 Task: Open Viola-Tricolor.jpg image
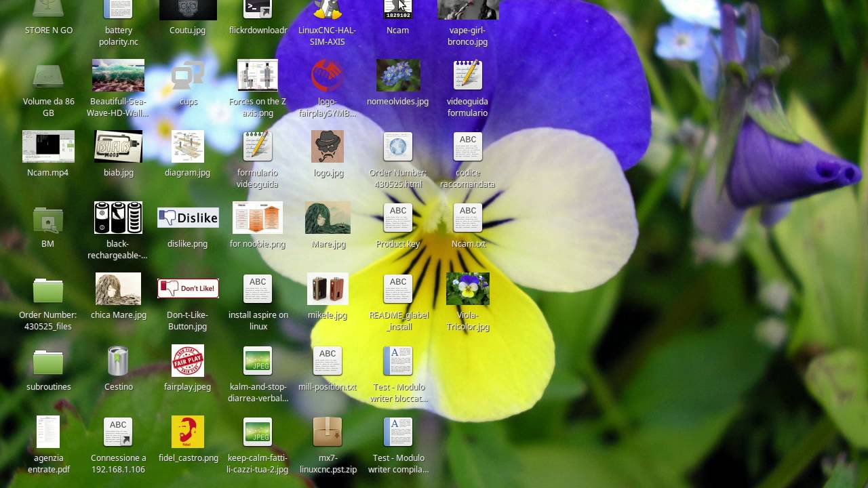tap(468, 289)
